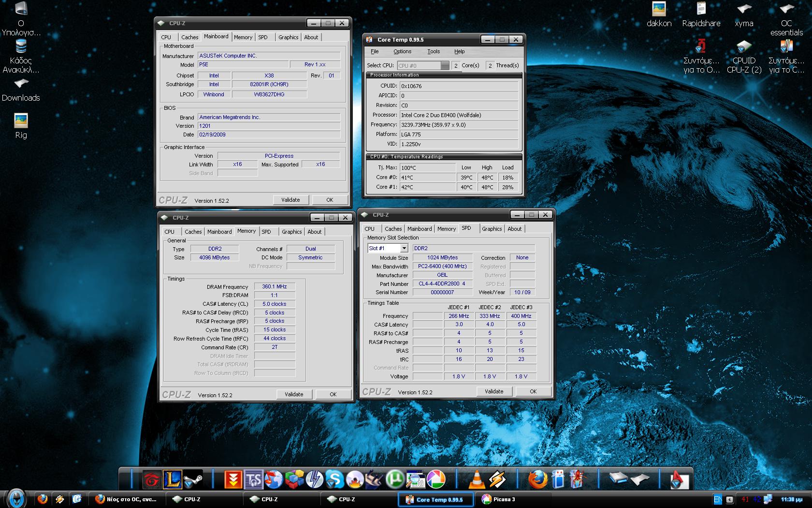Click OK in the Mainboard CPU-Z window

click(x=330, y=200)
